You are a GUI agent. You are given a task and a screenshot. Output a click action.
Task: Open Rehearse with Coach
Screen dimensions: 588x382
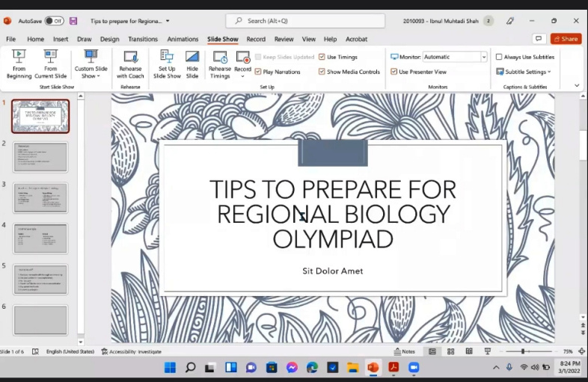(130, 64)
